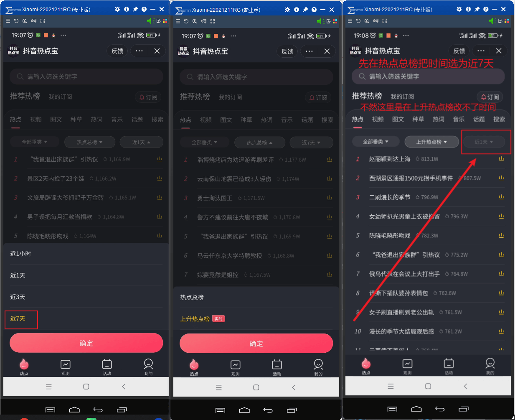This screenshot has height=420, width=515.
Task: Open 西湖景区通报1500元捞手机事件 entry
Action: tap(411, 178)
